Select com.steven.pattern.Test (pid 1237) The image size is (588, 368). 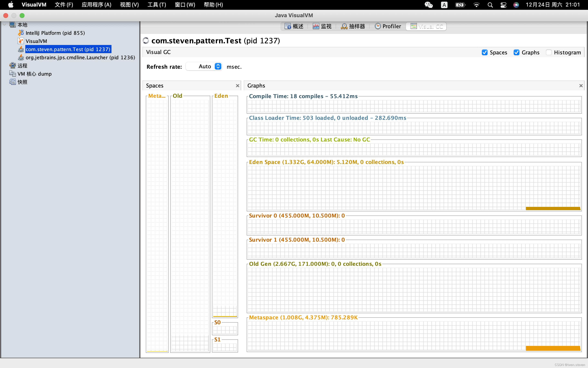point(68,49)
